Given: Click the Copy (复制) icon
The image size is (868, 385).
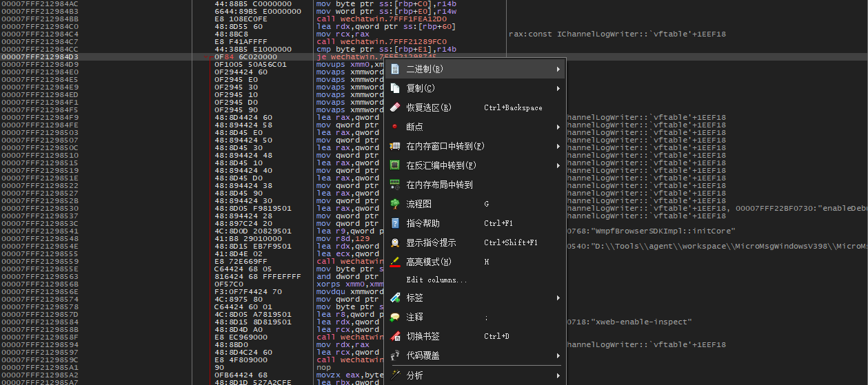Looking at the screenshot, I should pyautogui.click(x=395, y=88).
